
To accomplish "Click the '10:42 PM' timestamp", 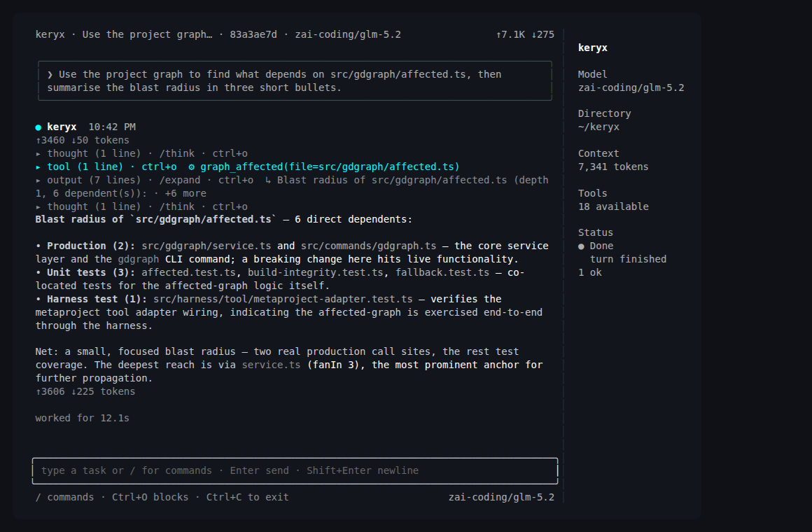I will (x=112, y=127).
